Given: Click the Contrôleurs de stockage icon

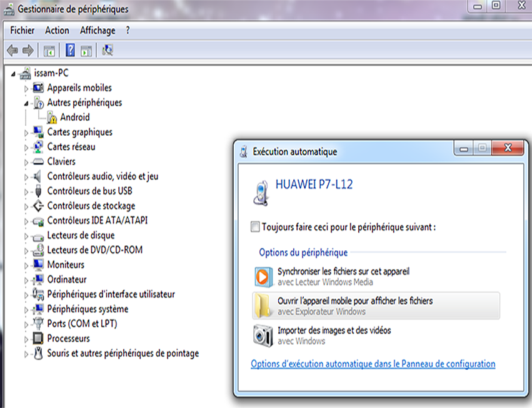Looking at the screenshot, I should point(38,206).
